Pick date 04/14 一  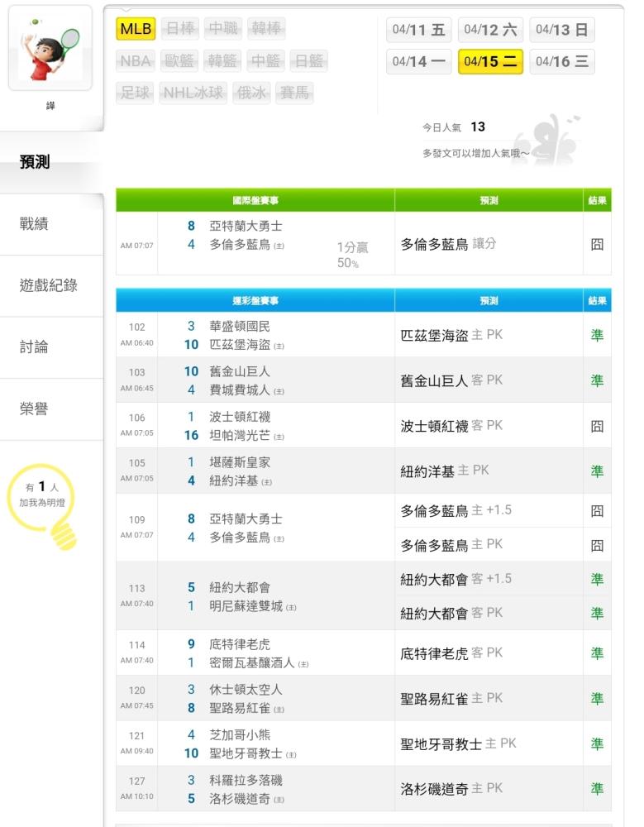(419, 62)
